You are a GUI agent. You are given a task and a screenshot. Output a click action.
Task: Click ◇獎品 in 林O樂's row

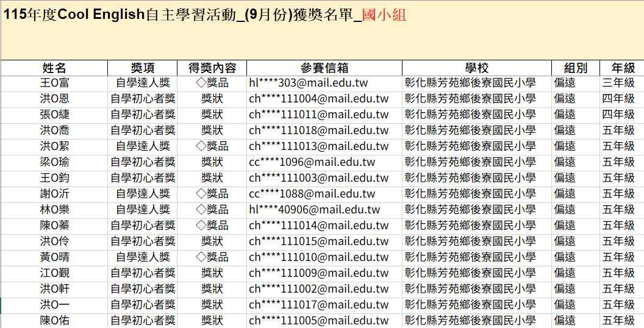[x=212, y=210]
